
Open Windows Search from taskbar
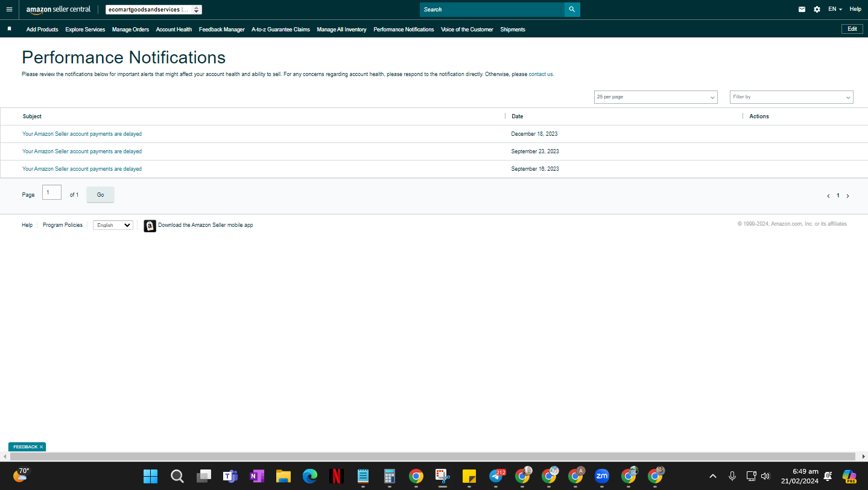pyautogui.click(x=177, y=477)
